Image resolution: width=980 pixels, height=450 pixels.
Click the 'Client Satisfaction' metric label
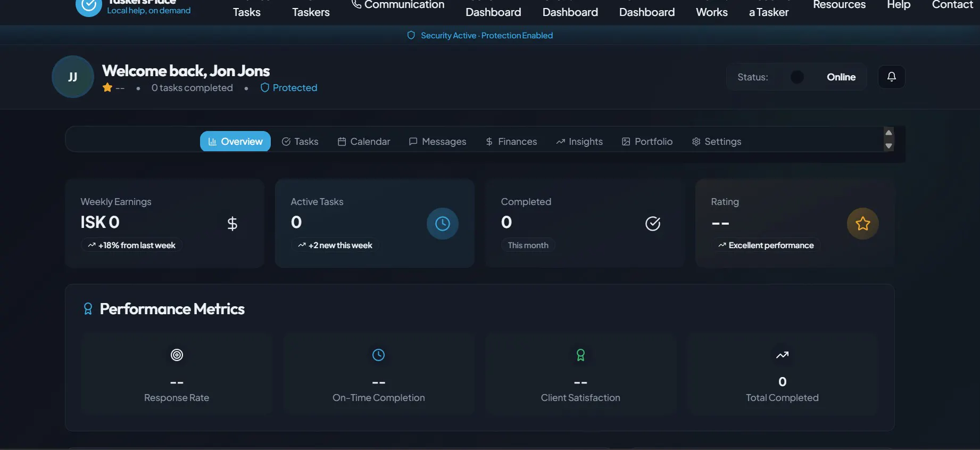(580, 398)
